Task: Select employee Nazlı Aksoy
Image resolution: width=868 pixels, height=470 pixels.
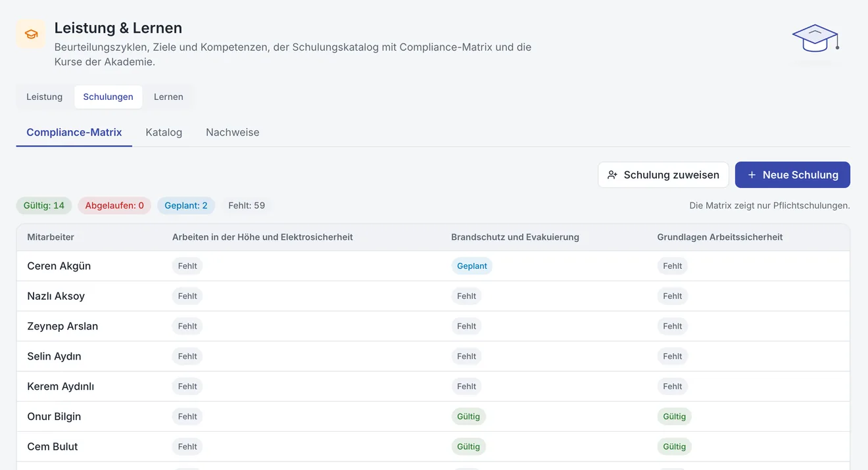Action: (56, 296)
